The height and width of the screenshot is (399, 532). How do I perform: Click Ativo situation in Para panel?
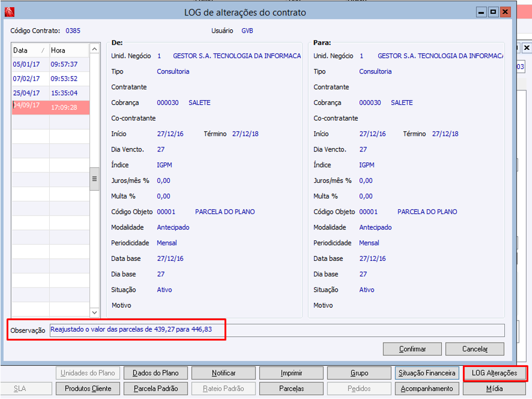(367, 290)
